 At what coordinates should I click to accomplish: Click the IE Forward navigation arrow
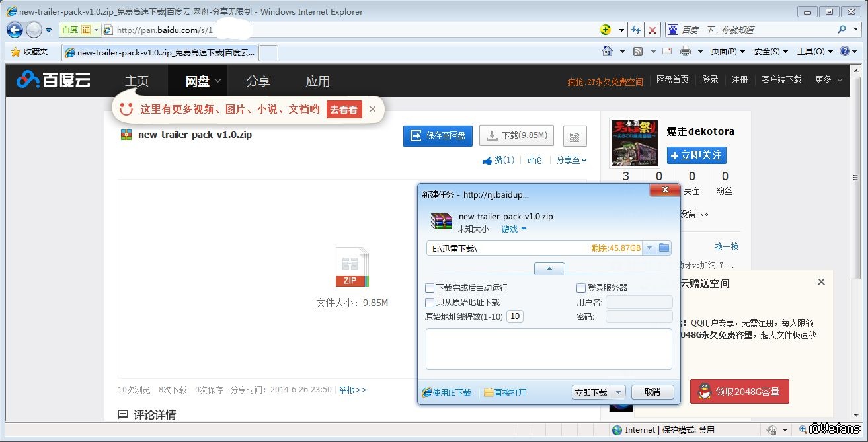pyautogui.click(x=33, y=30)
